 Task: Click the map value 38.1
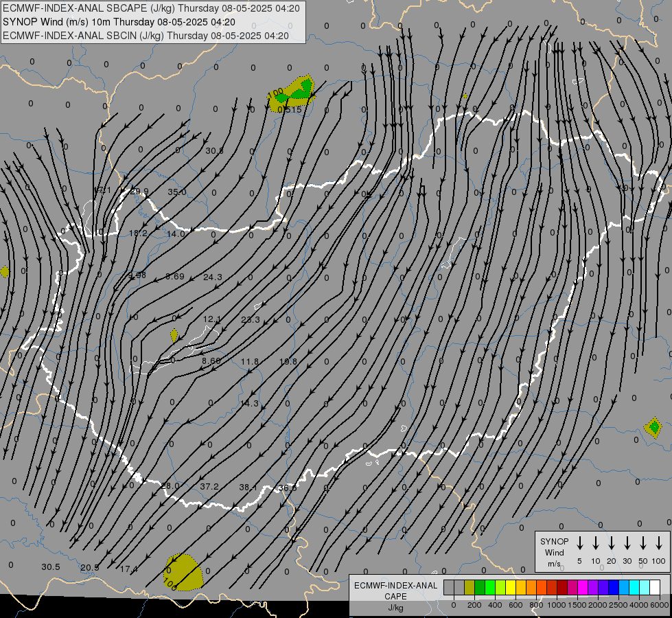(248, 488)
